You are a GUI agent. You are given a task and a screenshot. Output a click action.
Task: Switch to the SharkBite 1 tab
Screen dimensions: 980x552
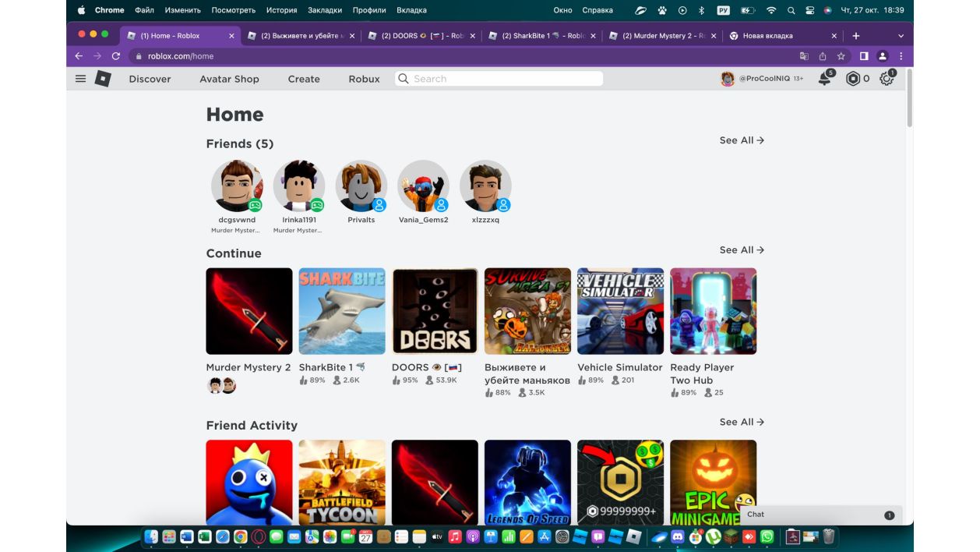point(541,36)
